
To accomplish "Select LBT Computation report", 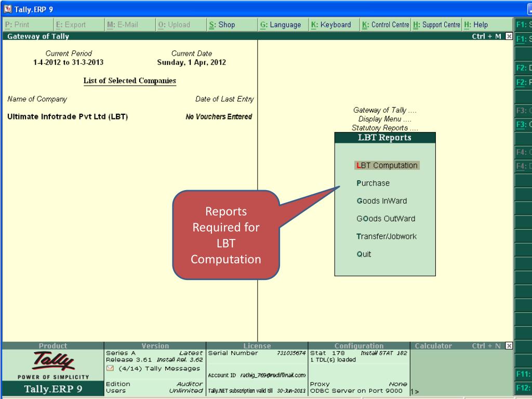I will click(x=387, y=166).
